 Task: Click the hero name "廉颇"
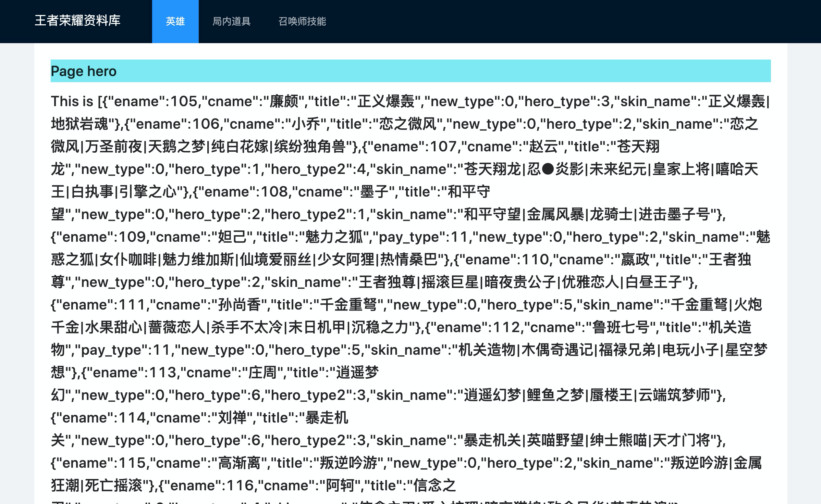pos(284,101)
